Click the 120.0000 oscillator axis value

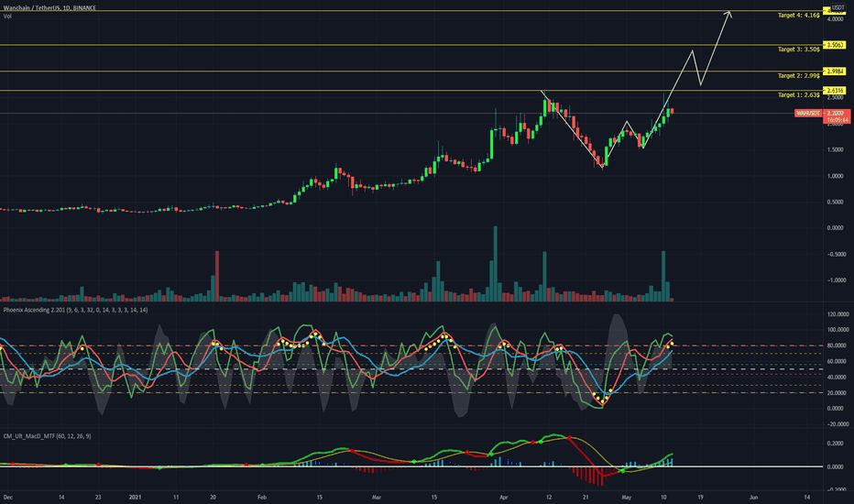click(x=838, y=314)
